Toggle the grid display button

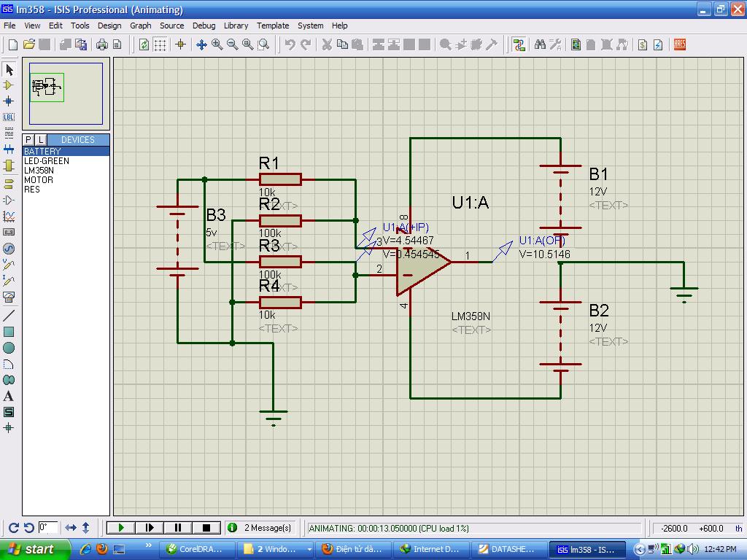(160, 44)
